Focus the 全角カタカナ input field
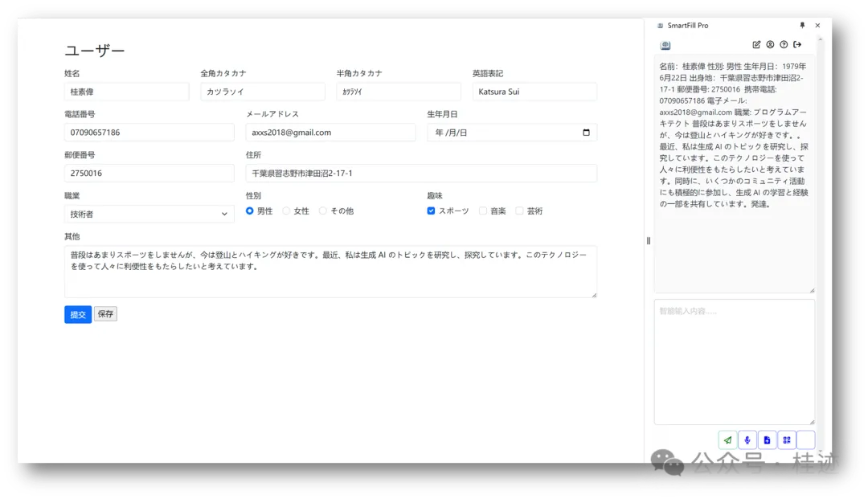This screenshot has height=499, width=868. 263,92
